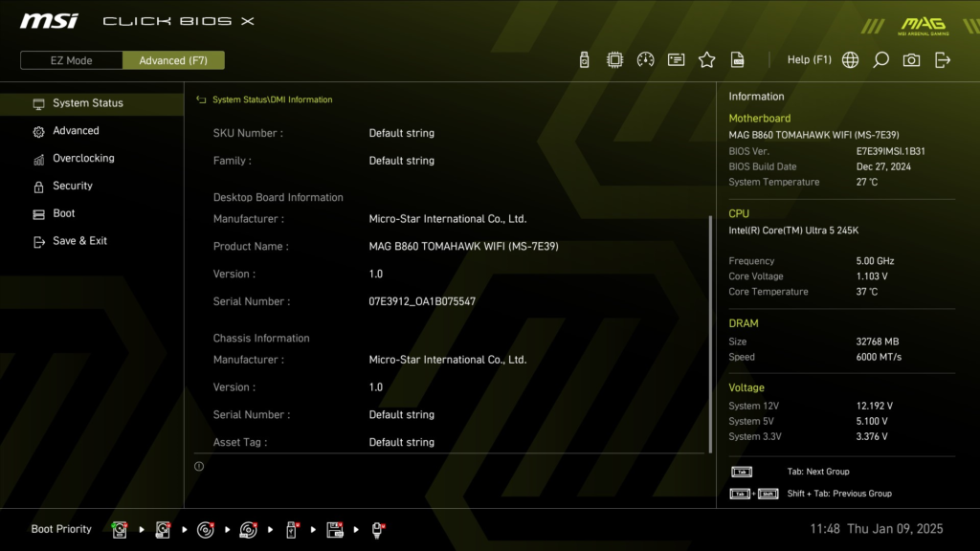Exit BIOS using the exit arrow icon
The height and width of the screenshot is (551, 980).
943,59
